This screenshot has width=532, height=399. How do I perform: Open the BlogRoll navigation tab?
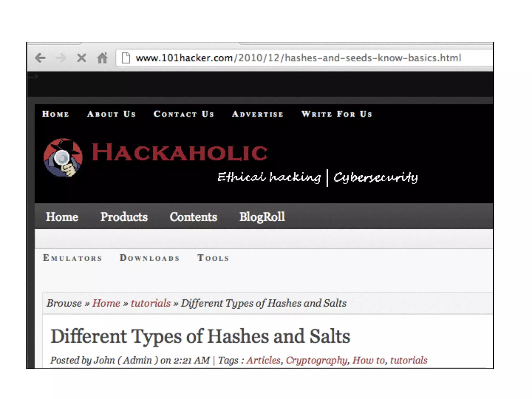tap(262, 217)
